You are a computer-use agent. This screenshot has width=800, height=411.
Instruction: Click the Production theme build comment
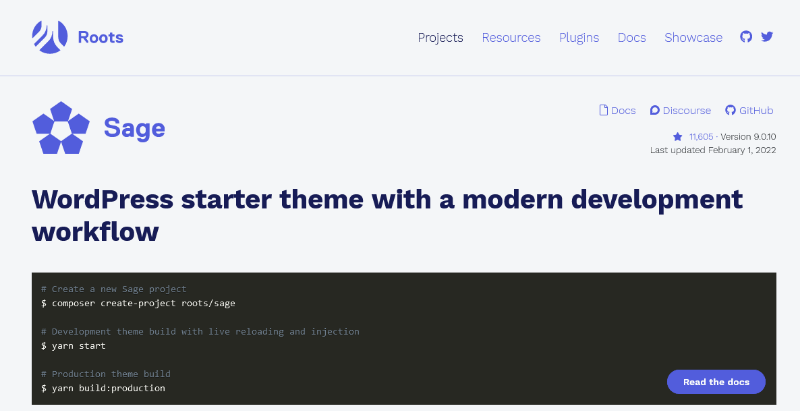[x=106, y=374]
